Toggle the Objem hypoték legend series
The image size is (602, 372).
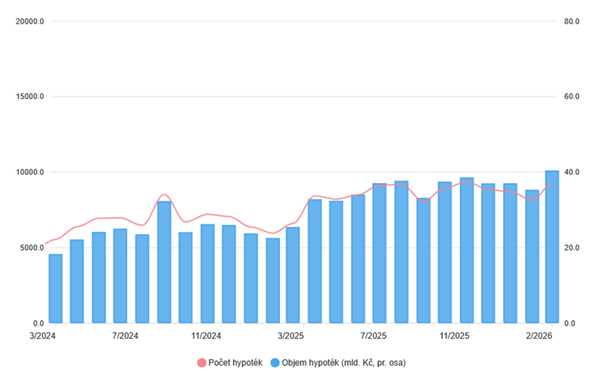click(x=338, y=363)
